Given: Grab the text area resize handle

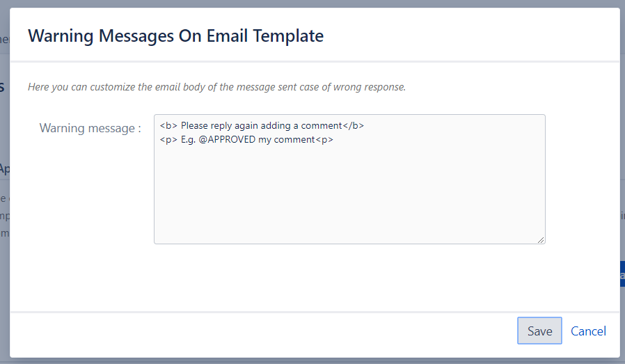Looking at the screenshot, I should pyautogui.click(x=540, y=239).
